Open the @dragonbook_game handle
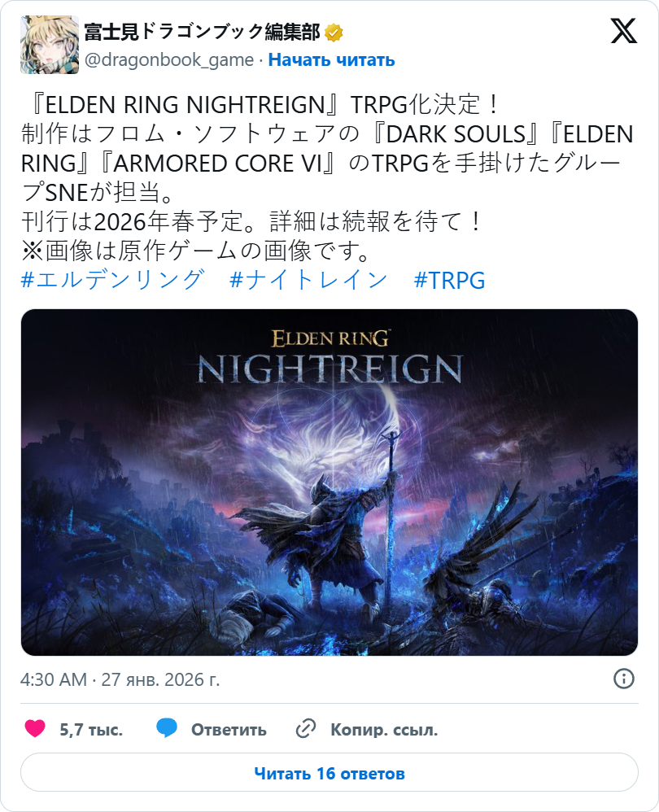The height and width of the screenshot is (812, 659). (168, 60)
